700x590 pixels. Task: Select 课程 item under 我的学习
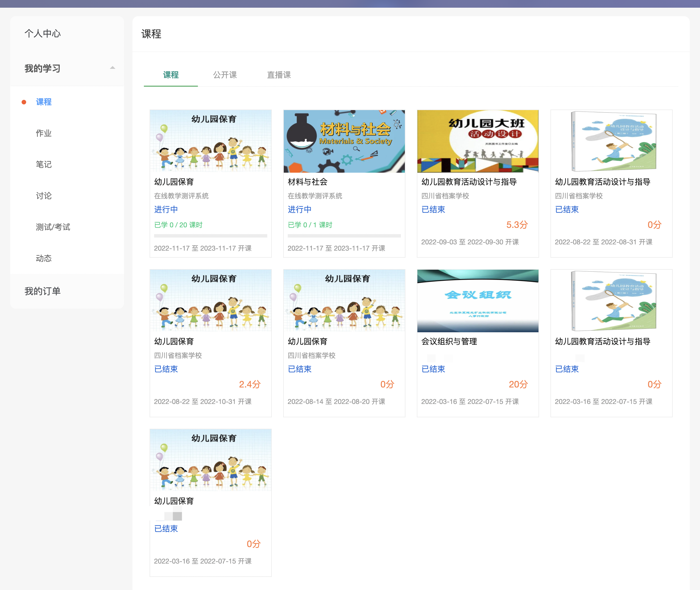click(x=44, y=102)
